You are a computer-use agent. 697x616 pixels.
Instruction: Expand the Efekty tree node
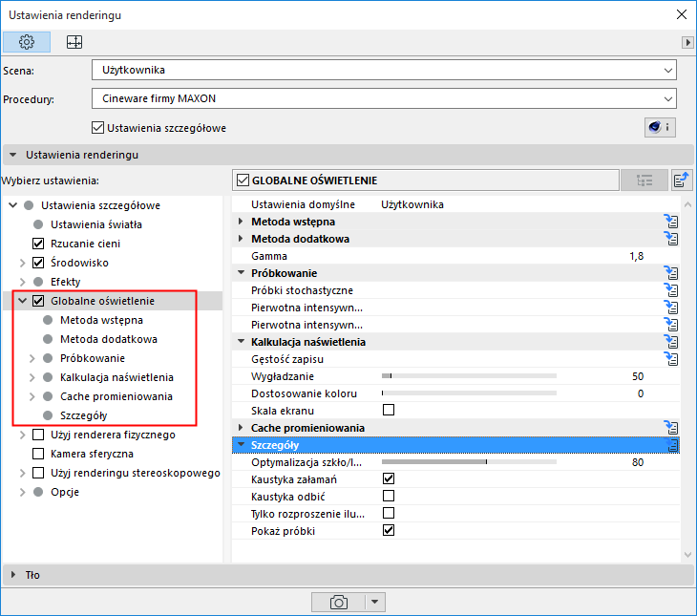tap(23, 282)
